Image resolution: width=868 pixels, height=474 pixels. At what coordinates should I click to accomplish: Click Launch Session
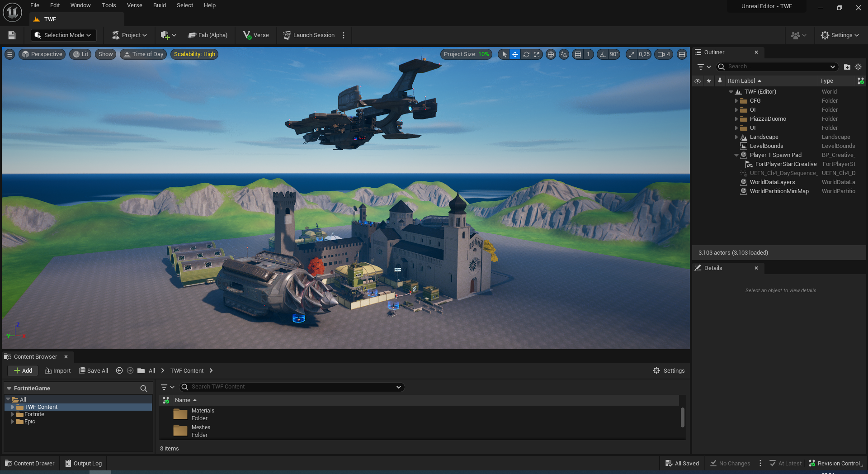(309, 35)
